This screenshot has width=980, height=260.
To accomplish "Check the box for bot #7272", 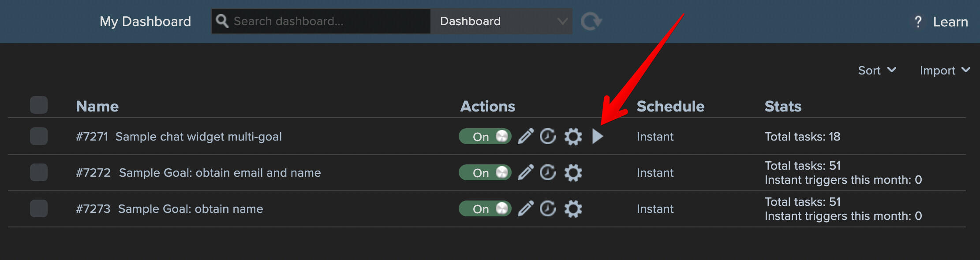I will tap(39, 173).
